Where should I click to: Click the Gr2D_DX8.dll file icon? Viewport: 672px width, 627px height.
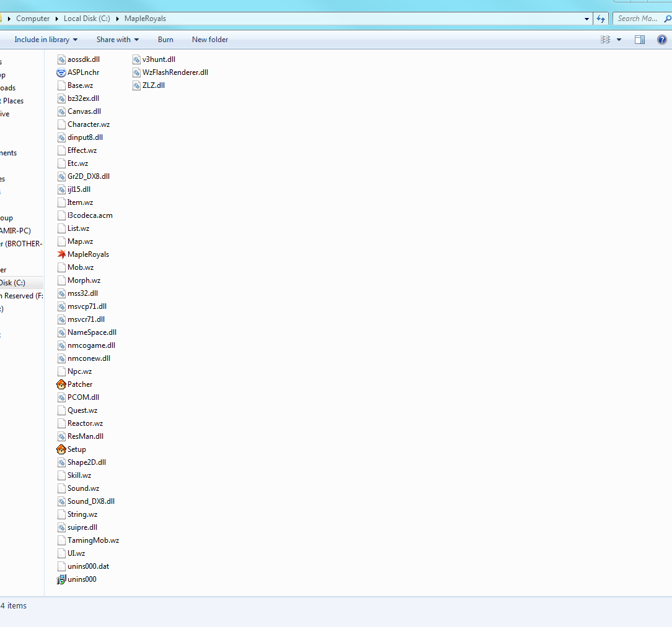click(x=61, y=176)
